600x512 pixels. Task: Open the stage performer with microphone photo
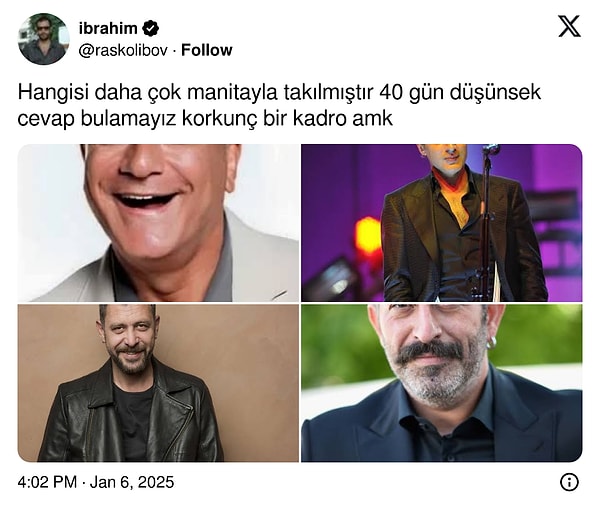click(442, 223)
